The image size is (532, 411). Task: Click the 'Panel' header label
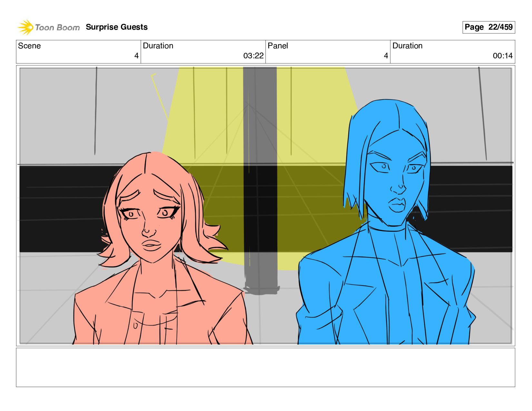[x=278, y=46]
